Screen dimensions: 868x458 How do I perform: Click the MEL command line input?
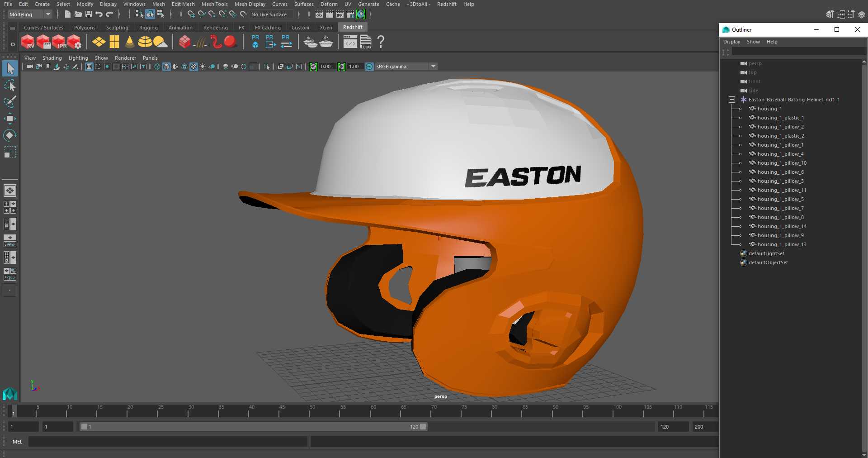point(168,442)
